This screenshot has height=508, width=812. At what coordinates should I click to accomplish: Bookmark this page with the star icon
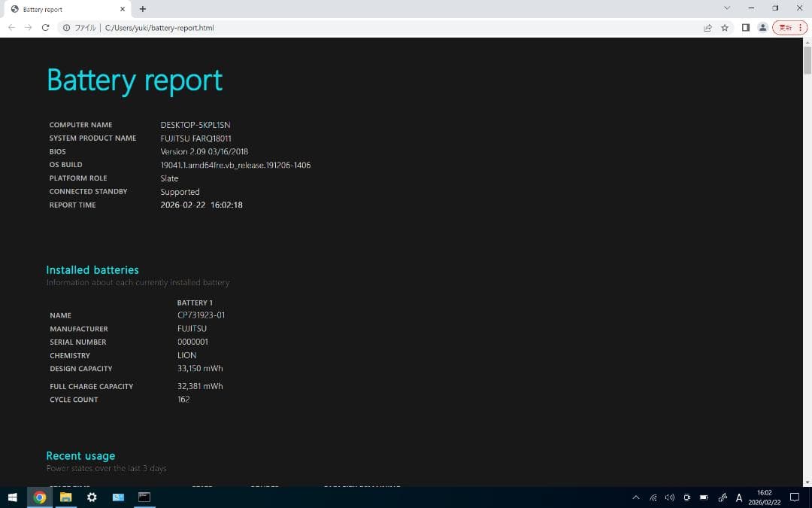pyautogui.click(x=725, y=28)
